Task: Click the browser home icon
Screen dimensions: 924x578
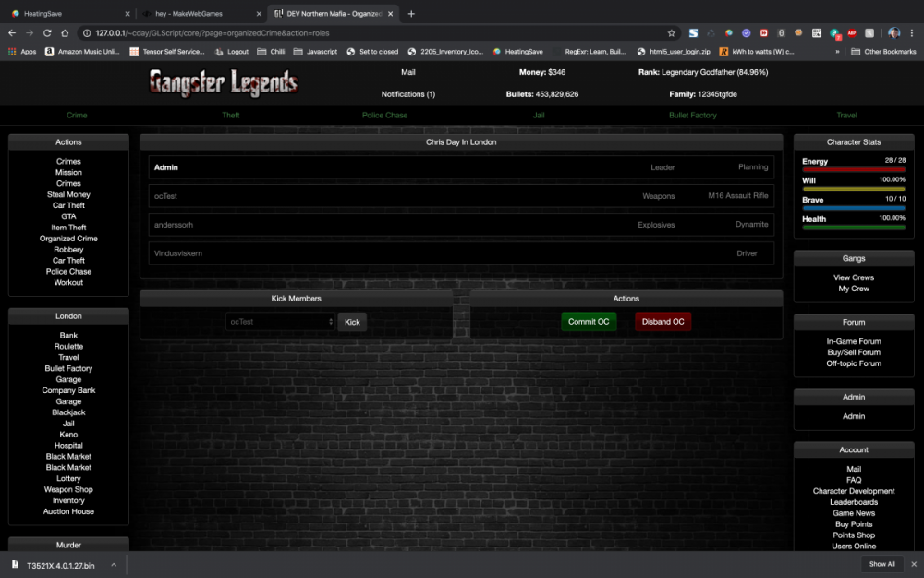Action: 65,31
